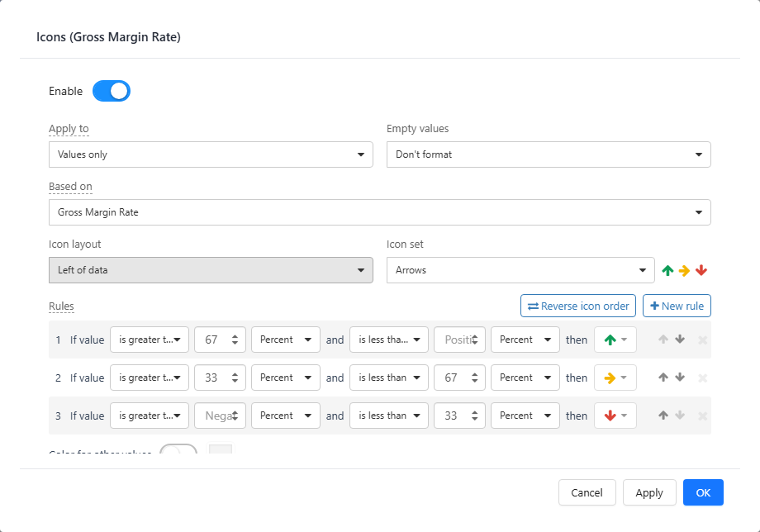Click the Apply button
Viewport: 760px width, 532px height.
649,492
